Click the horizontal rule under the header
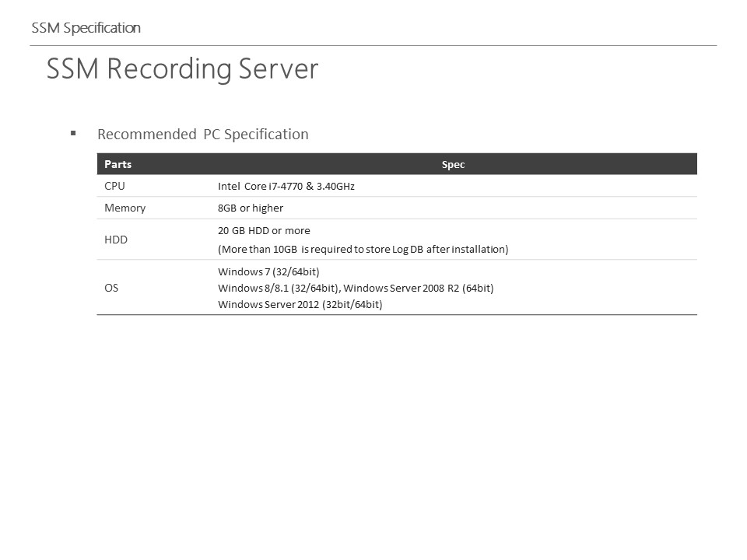 point(373,46)
